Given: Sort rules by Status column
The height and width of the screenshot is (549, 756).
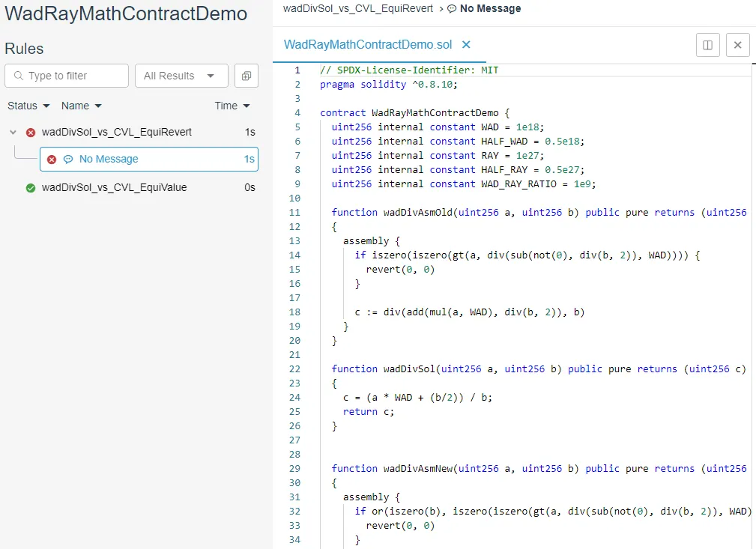Looking at the screenshot, I should (28, 106).
